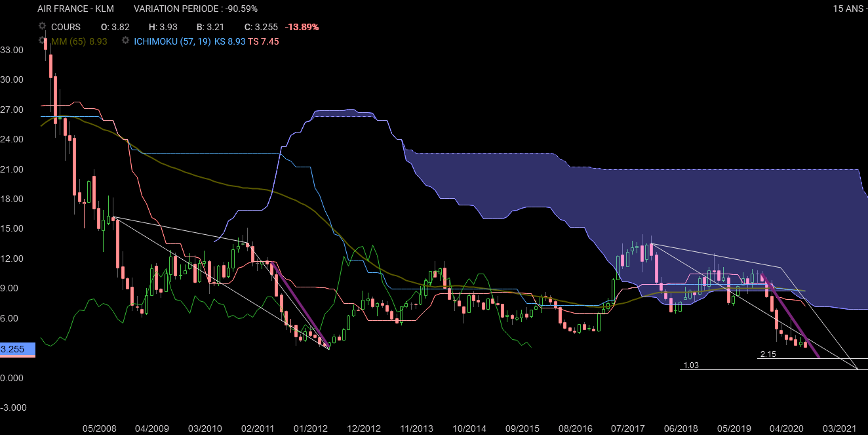Click the 21.00 price axis label
This screenshot has height=435, width=868.
pos(13,169)
